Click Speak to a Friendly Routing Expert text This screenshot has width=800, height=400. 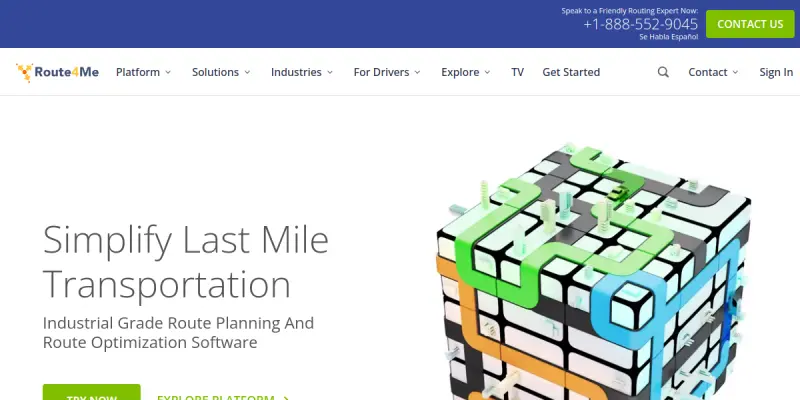(x=630, y=11)
